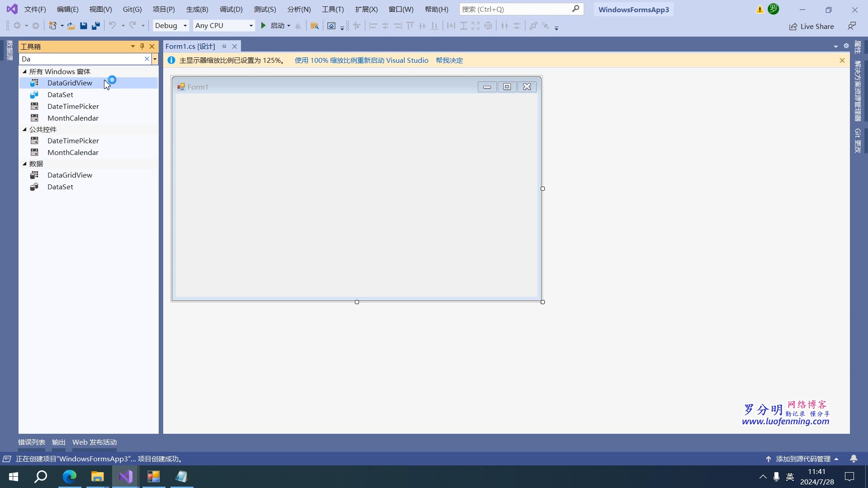868x488 pixels.
Task: Clear the toolbox search text
Action: (x=146, y=59)
